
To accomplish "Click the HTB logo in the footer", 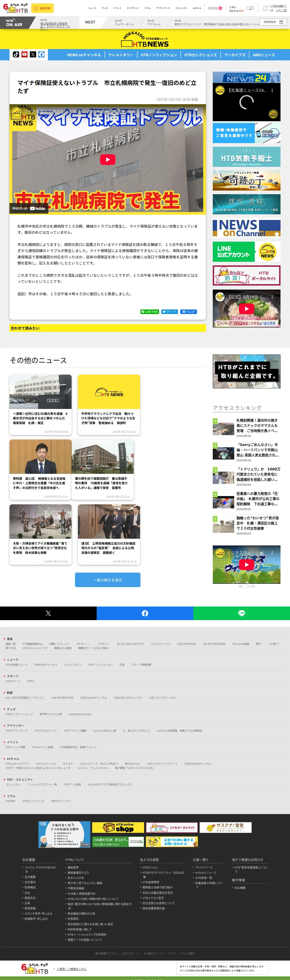I will tap(35, 968).
